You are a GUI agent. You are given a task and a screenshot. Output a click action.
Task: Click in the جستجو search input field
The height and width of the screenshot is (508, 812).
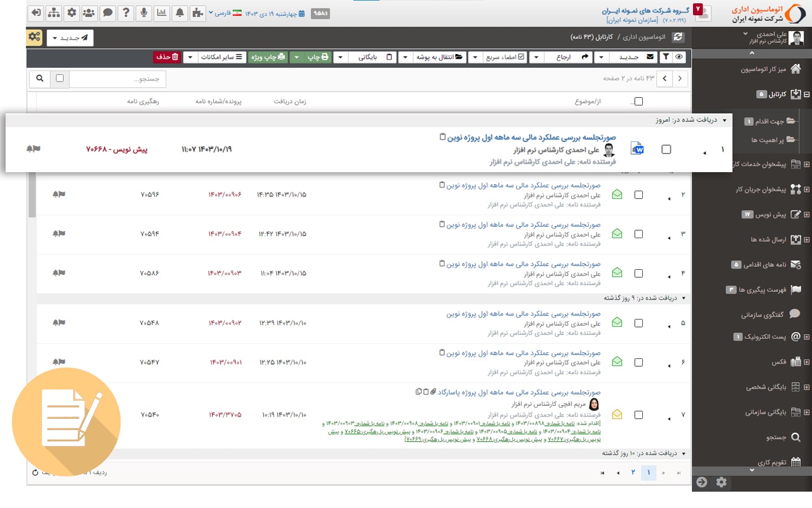point(117,79)
